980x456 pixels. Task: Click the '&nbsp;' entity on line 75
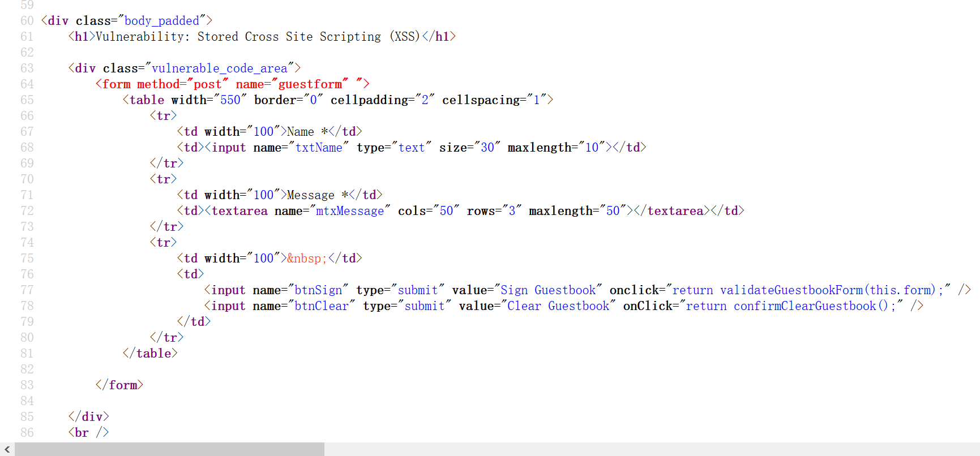pyautogui.click(x=307, y=259)
